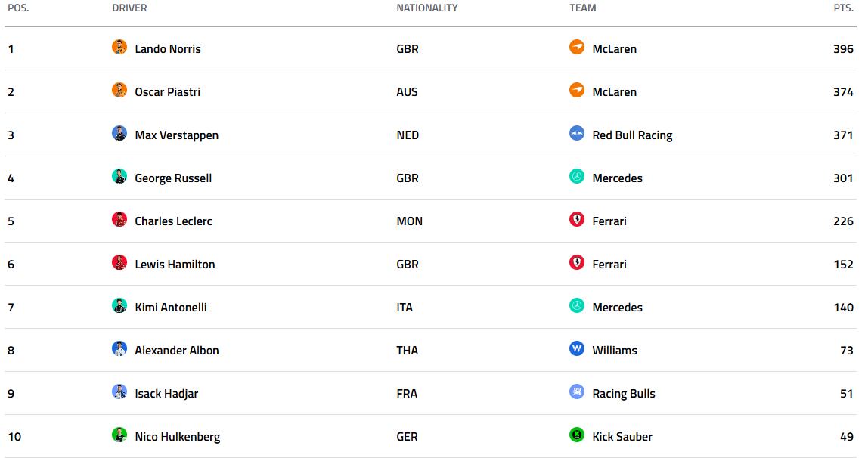Image resolution: width=868 pixels, height=458 pixels.
Task: Click Lando Norris driver avatar icon
Action: 119,48
